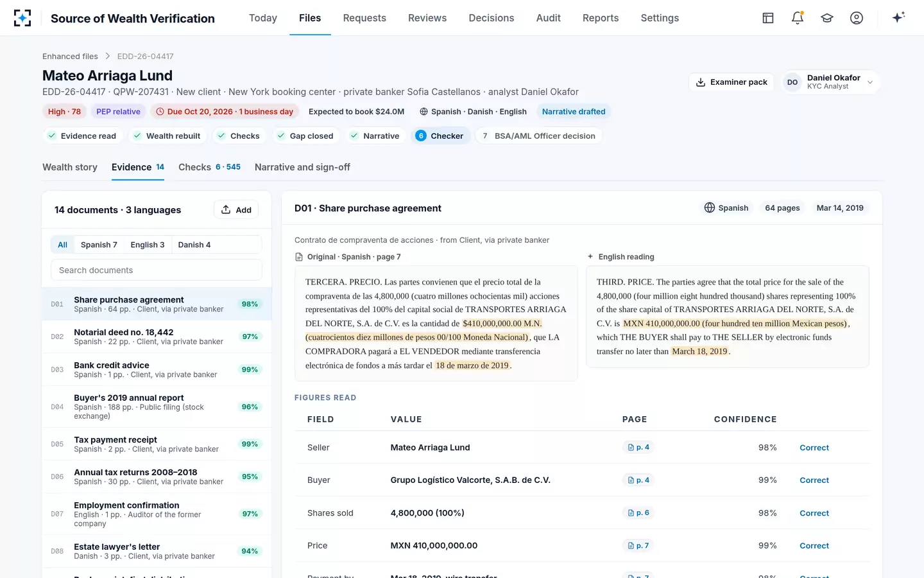This screenshot has width=924, height=578.
Task: Click the app logo icon
Action: [x=22, y=18]
